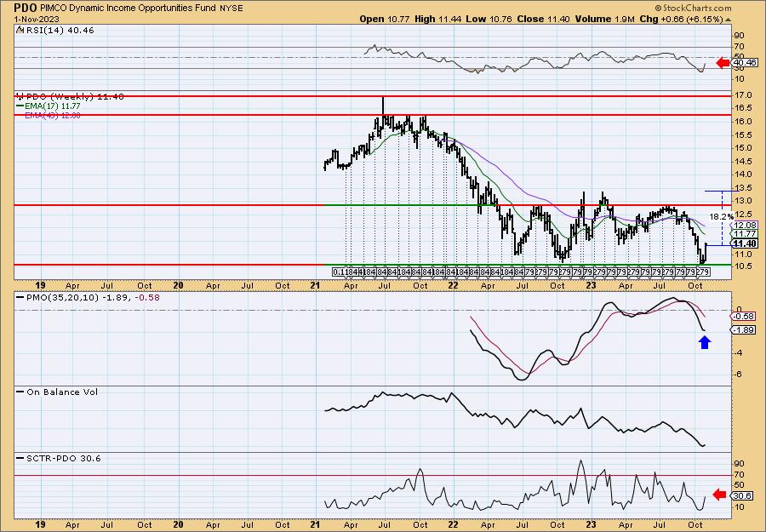The width and height of the screenshot is (766, 532).
Task: Click the Chg +0.66 (+6.15%) value
Action: [681, 19]
